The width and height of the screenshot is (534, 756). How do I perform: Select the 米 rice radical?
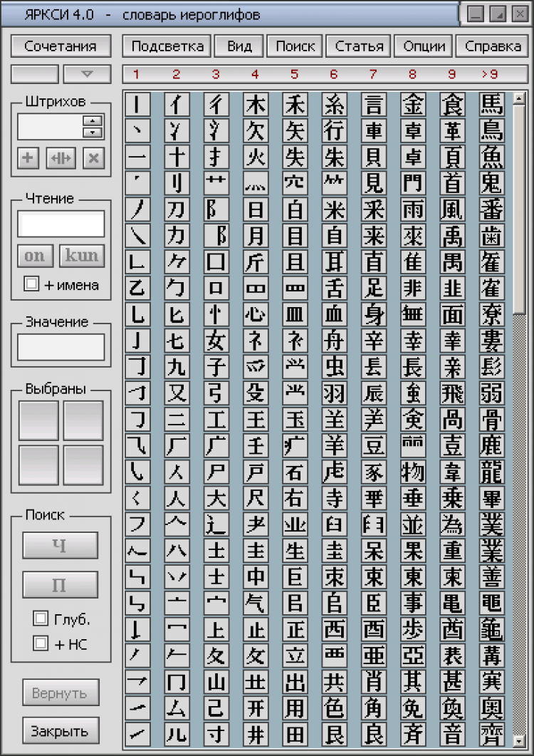[x=334, y=209]
